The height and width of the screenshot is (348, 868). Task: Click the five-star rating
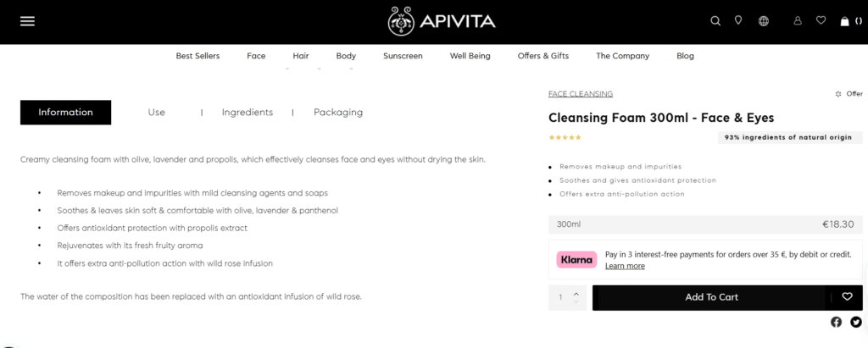click(565, 137)
